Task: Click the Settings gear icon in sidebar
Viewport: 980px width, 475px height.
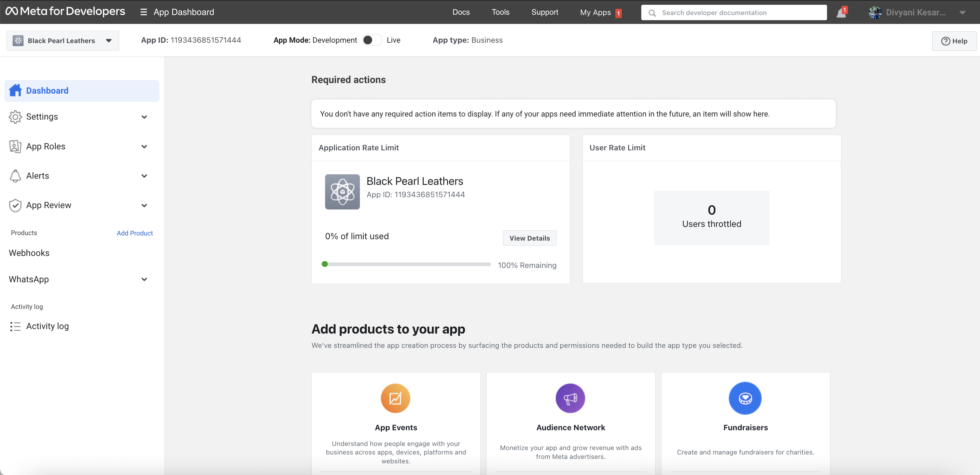Action: coord(15,117)
